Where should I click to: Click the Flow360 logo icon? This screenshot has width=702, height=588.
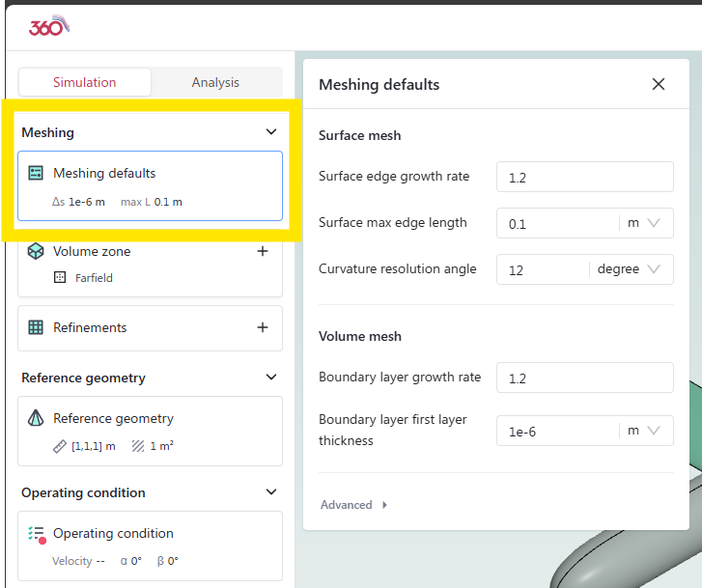pos(48,26)
